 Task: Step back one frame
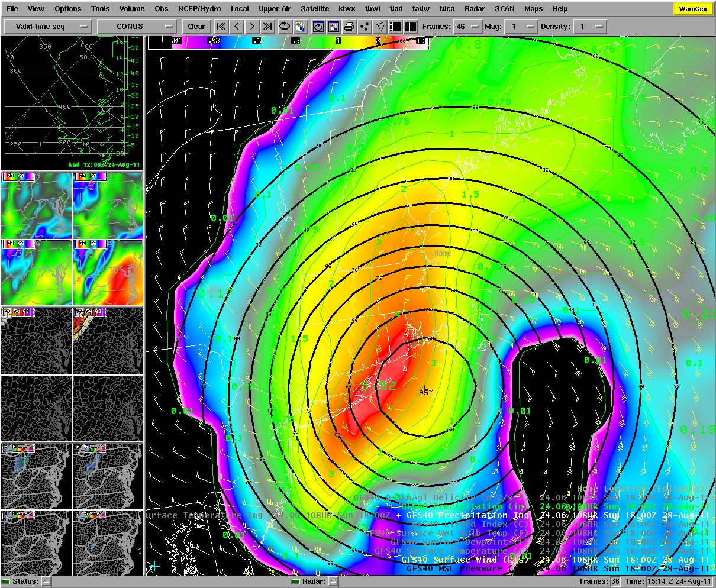(237, 27)
